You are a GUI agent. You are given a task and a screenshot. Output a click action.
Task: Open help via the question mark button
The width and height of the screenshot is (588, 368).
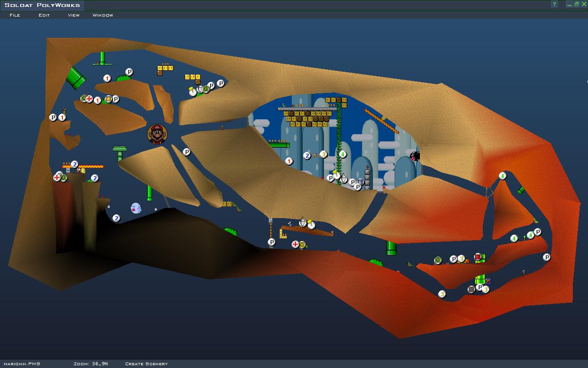(554, 5)
